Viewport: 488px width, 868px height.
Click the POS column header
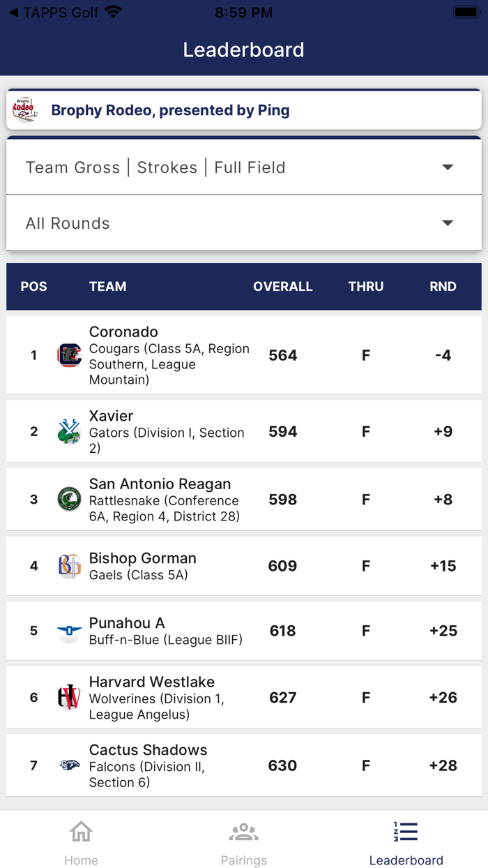[33, 286]
